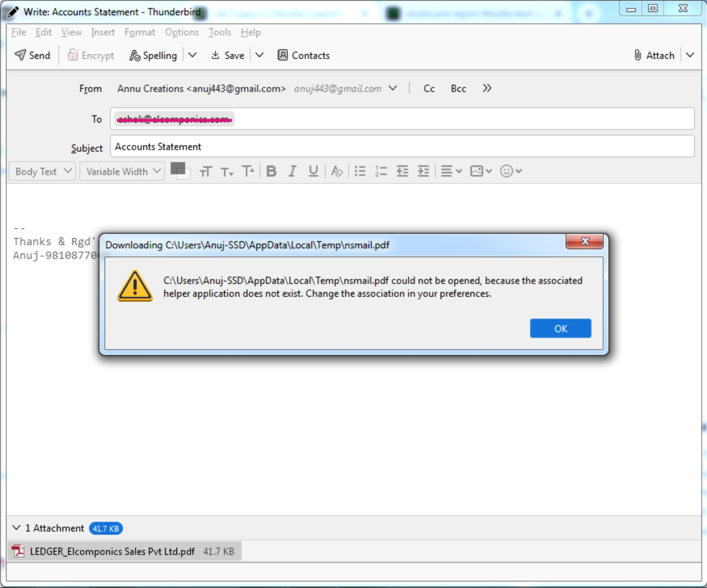Toggle bold formatting

(x=271, y=171)
